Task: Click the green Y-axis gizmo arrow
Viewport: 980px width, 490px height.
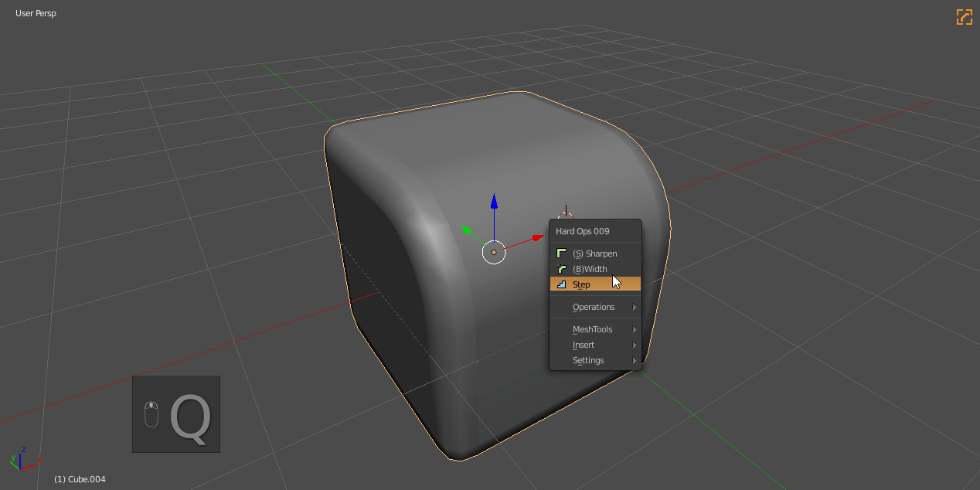Action: pos(466,230)
